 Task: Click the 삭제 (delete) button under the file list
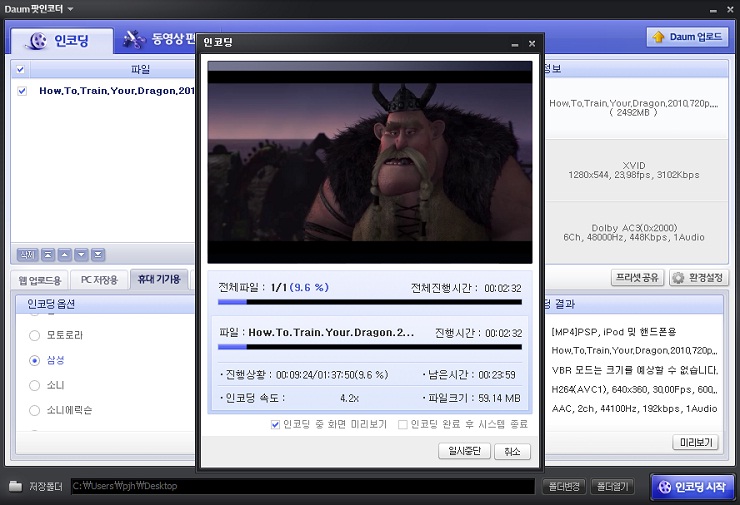(x=27, y=255)
